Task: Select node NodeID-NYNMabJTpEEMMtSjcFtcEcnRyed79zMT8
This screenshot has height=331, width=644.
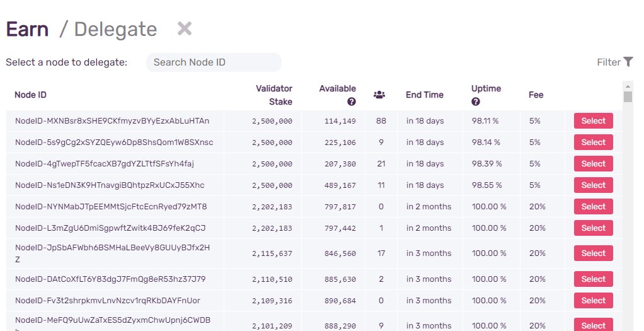Action: coord(593,206)
